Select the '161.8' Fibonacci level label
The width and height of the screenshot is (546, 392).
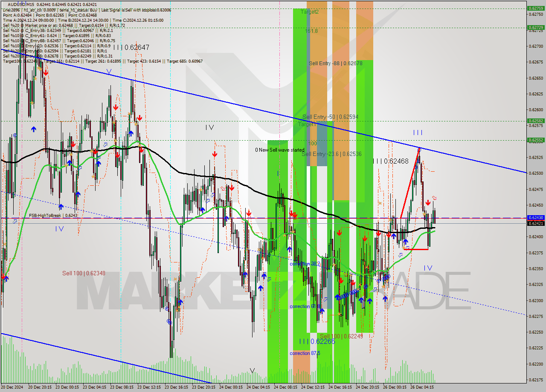point(311,31)
